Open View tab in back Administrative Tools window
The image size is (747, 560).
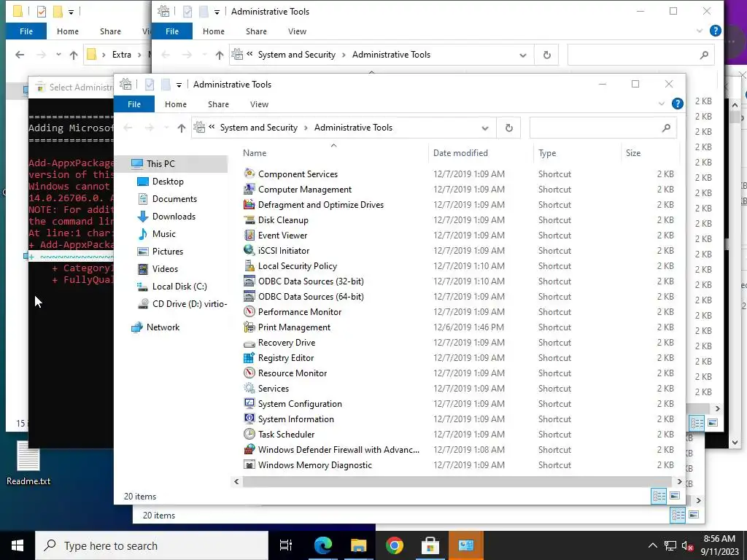[297, 31]
